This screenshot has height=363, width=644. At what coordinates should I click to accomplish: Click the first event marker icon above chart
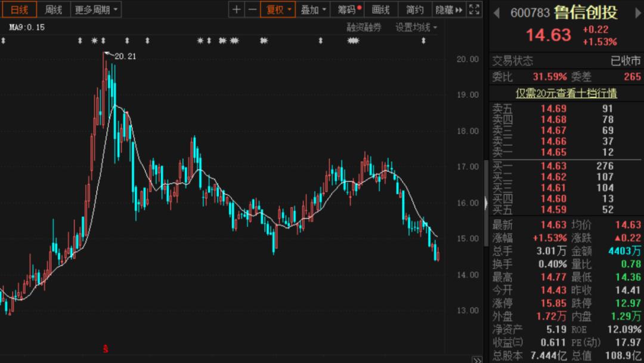[3, 41]
